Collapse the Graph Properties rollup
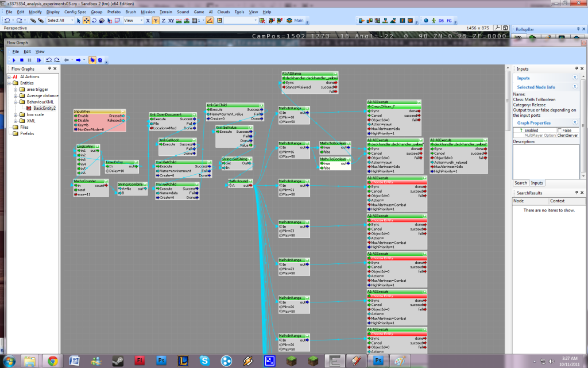 coord(575,122)
